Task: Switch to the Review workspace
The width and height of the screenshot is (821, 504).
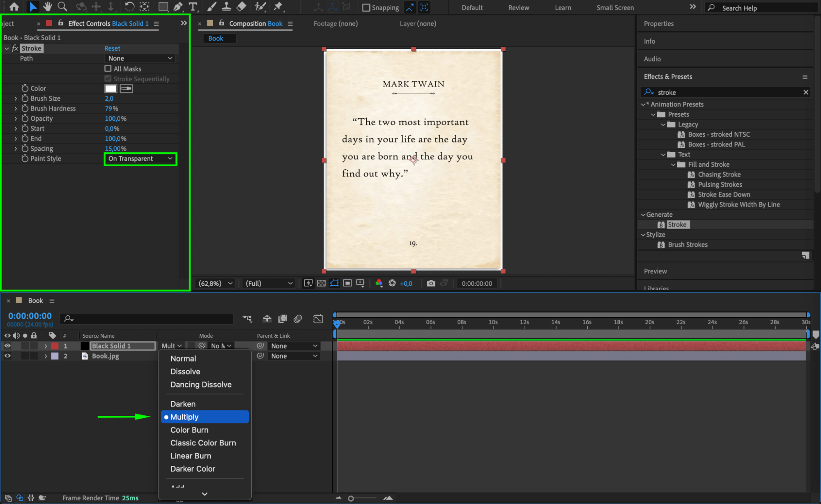Action: click(518, 7)
